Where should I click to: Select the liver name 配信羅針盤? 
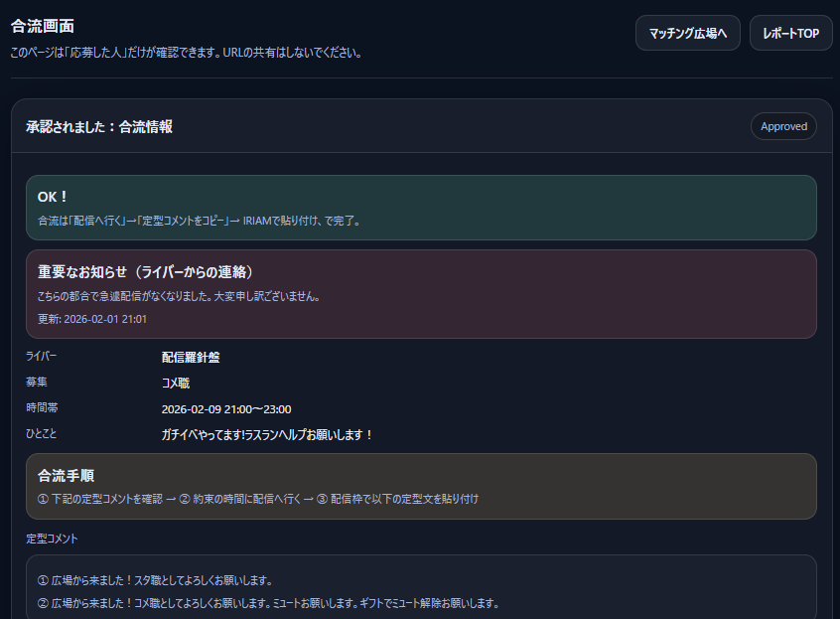pyautogui.click(x=191, y=357)
